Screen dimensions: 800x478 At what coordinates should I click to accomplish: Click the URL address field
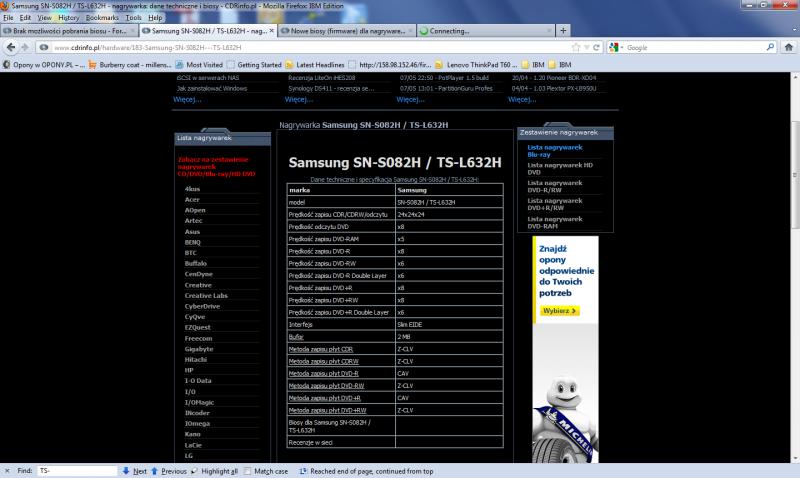[311, 47]
